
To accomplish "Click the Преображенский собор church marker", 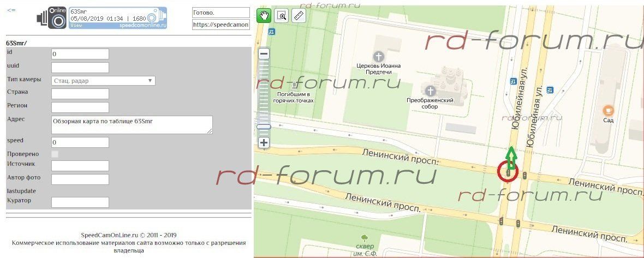I will point(430,91).
